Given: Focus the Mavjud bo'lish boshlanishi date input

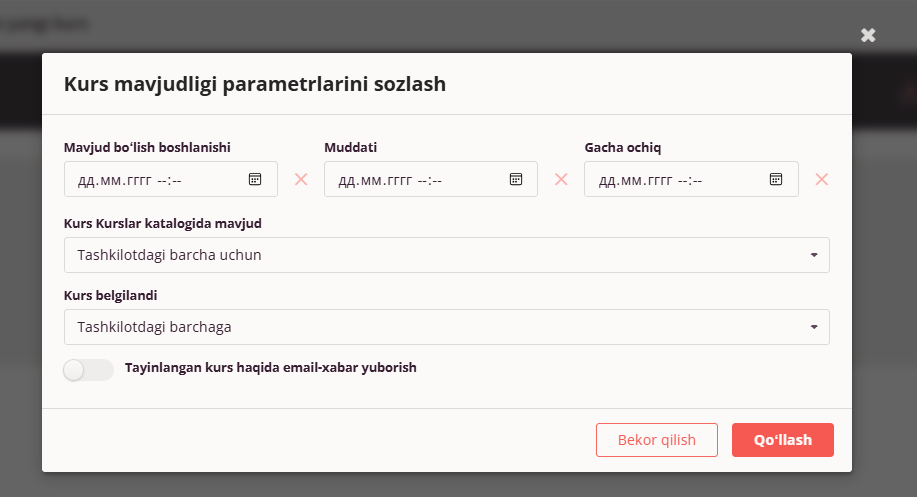Looking at the screenshot, I should [171, 179].
